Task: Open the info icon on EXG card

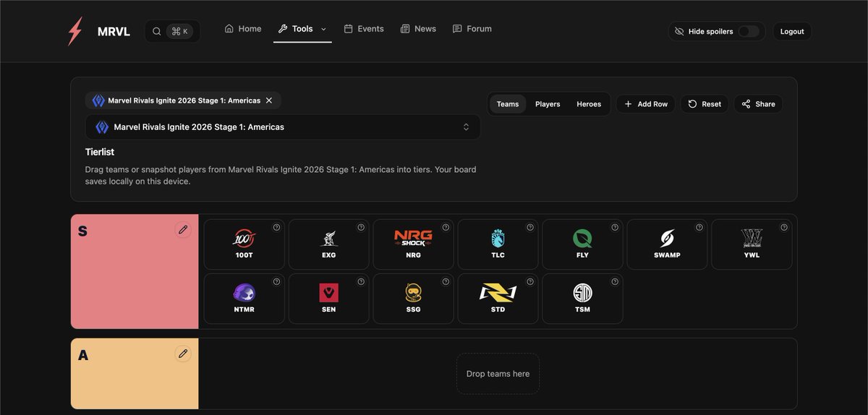Action: 361,227
